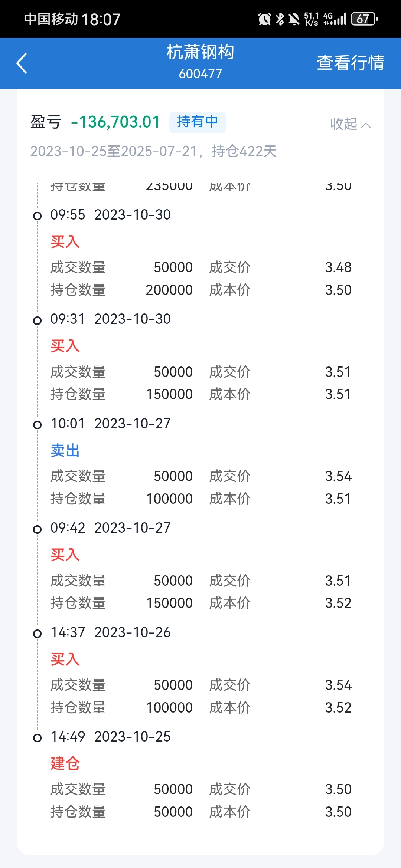Tap the battery indicator icon
This screenshot has width=401, height=868.
[x=364, y=19]
